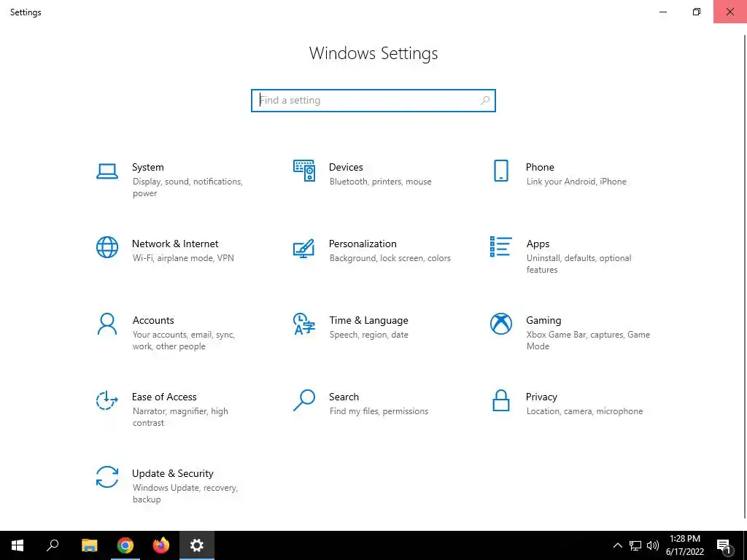
Task: Minimize the Settings window
Action: coord(662,12)
